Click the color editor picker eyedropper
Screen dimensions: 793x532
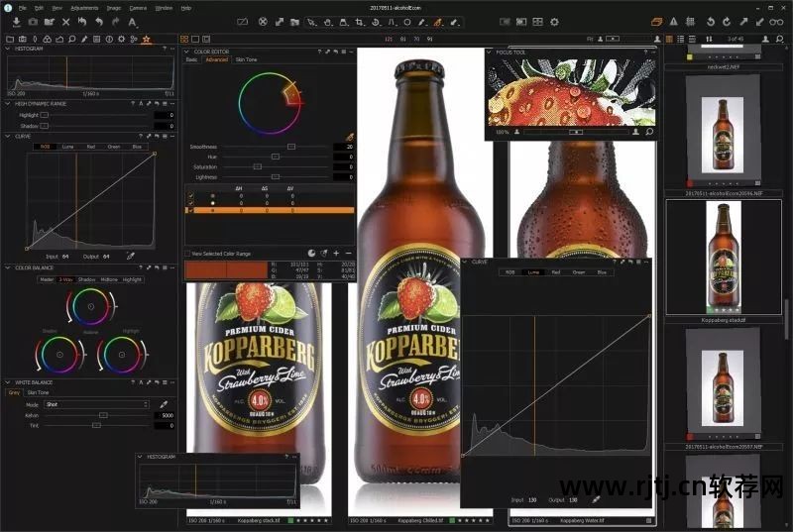tap(349, 137)
